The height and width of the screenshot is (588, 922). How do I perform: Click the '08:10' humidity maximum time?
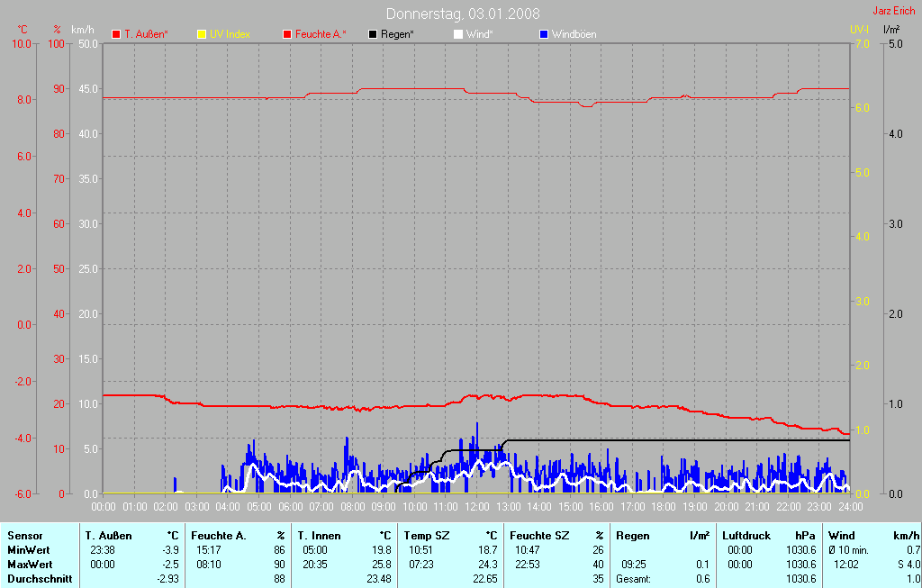(209, 564)
